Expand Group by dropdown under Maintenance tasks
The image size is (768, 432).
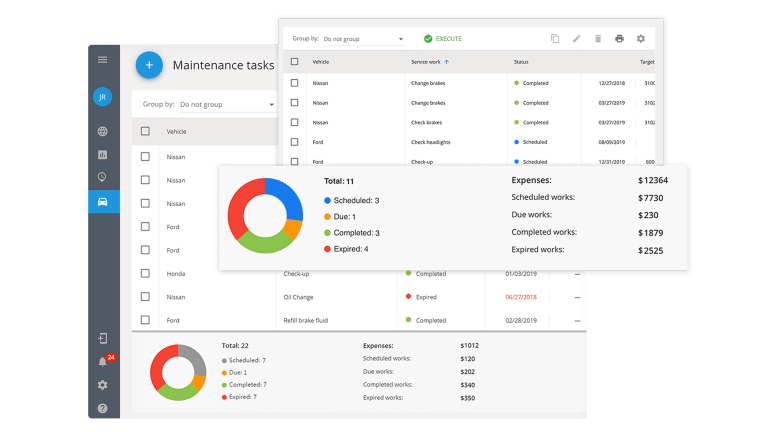tap(225, 104)
